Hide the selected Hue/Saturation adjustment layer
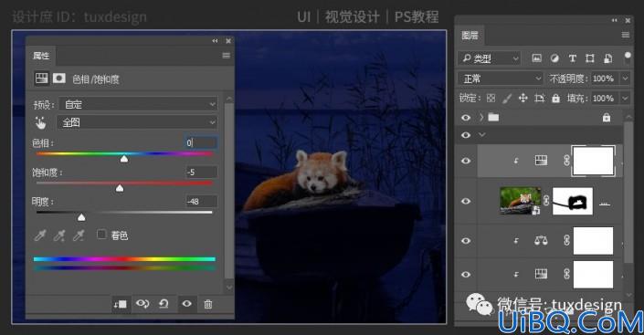The image size is (644, 335). tap(466, 161)
